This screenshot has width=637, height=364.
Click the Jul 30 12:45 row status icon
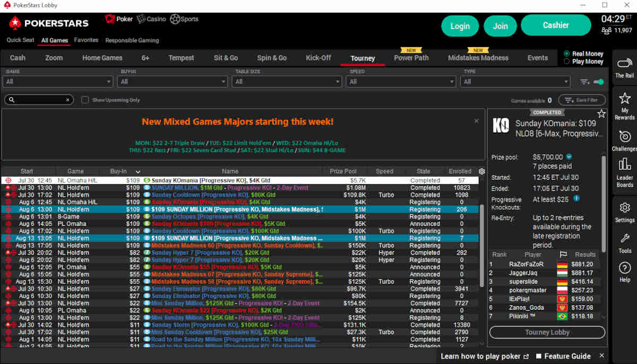point(8,180)
